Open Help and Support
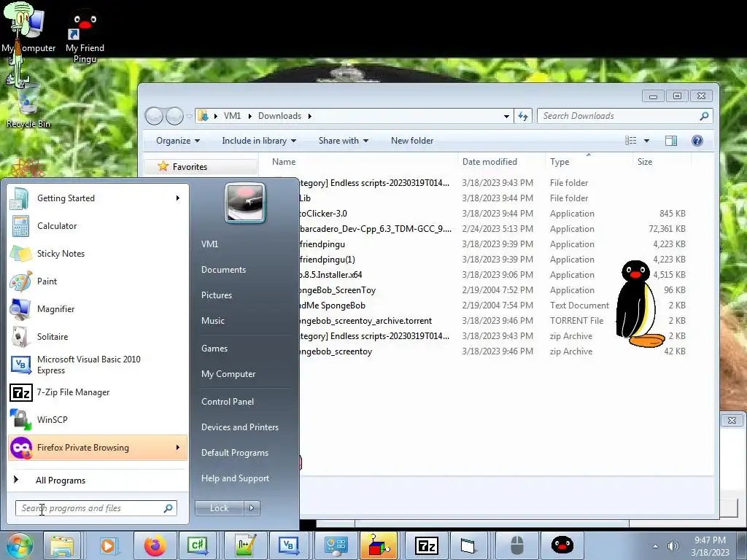The width and height of the screenshot is (747, 560). point(235,478)
